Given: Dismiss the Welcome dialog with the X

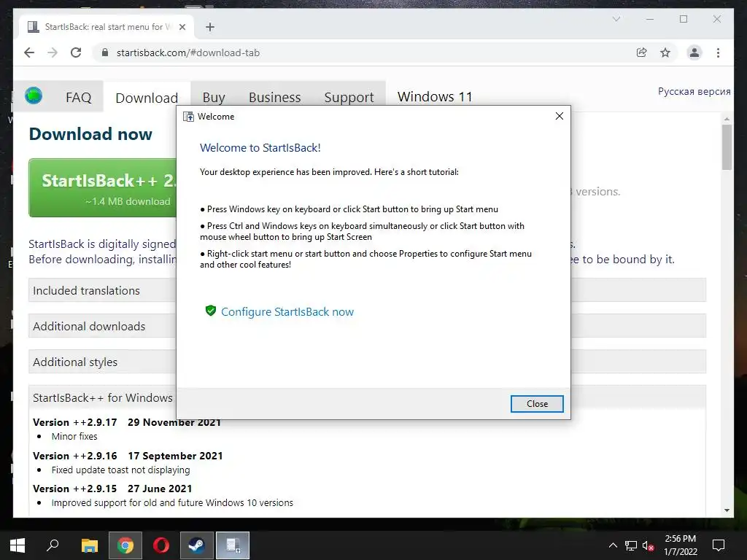Looking at the screenshot, I should [560, 116].
